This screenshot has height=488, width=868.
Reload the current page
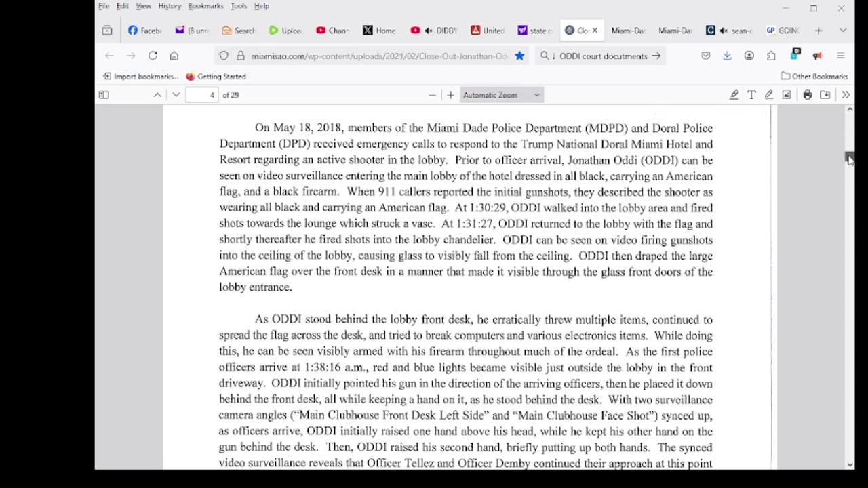(153, 56)
